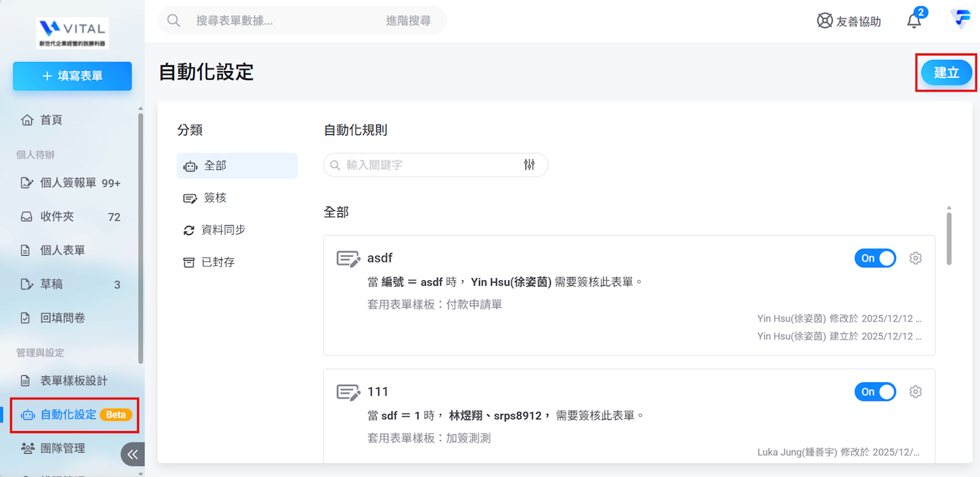Open settings gear for 111 rule

pyautogui.click(x=915, y=392)
